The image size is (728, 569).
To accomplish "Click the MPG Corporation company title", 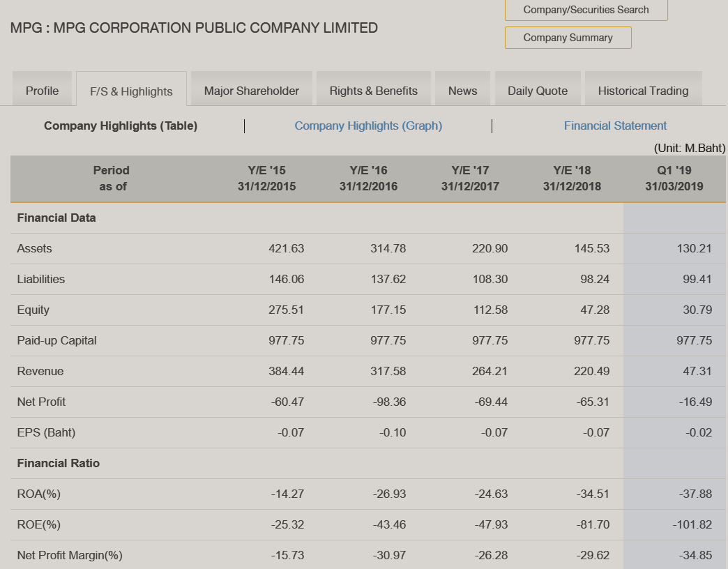I will [x=194, y=28].
